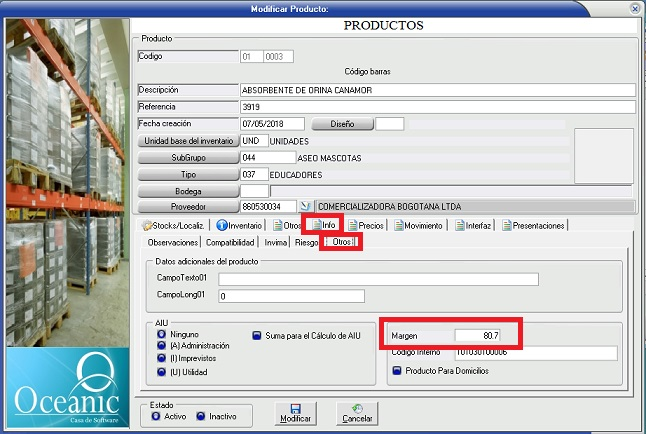Click the Diseño button
Viewport: 646px width, 434px height.
[342, 124]
